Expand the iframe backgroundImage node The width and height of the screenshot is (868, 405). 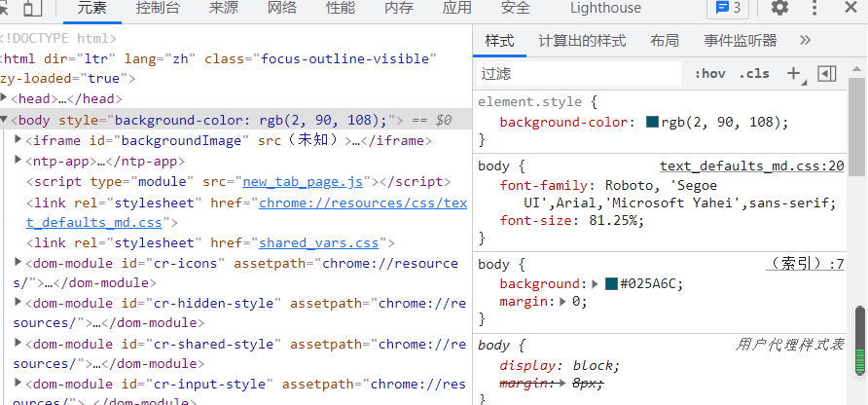18,139
